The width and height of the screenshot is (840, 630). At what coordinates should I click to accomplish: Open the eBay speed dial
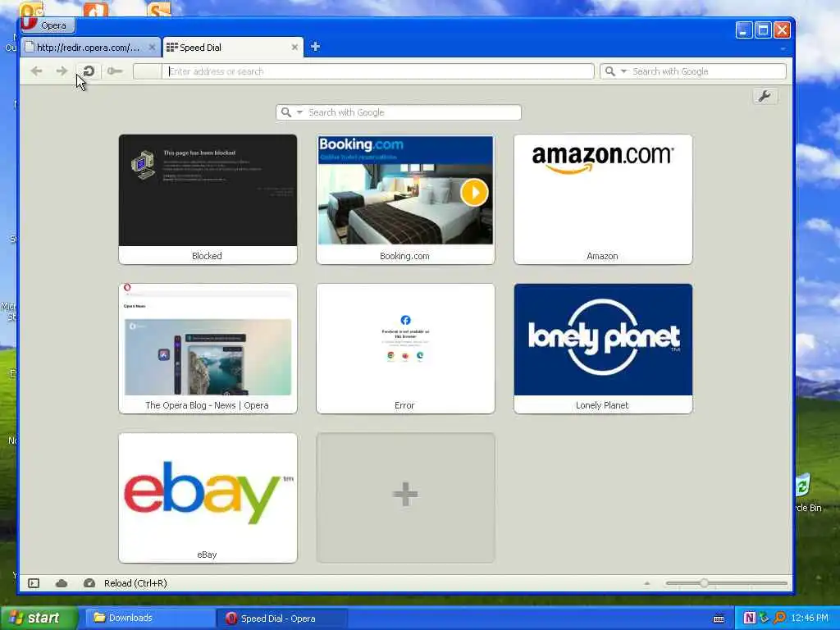tap(208, 498)
